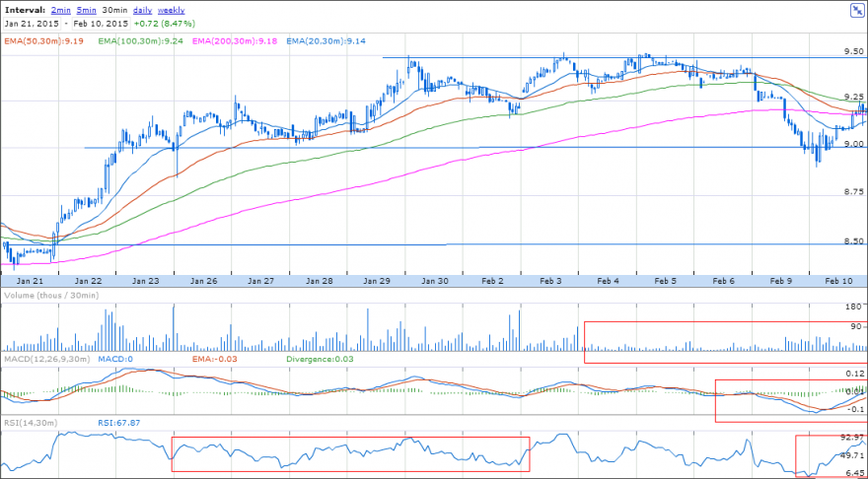Switch interval to daily
Screen dimensions: 868x479
tap(142, 11)
